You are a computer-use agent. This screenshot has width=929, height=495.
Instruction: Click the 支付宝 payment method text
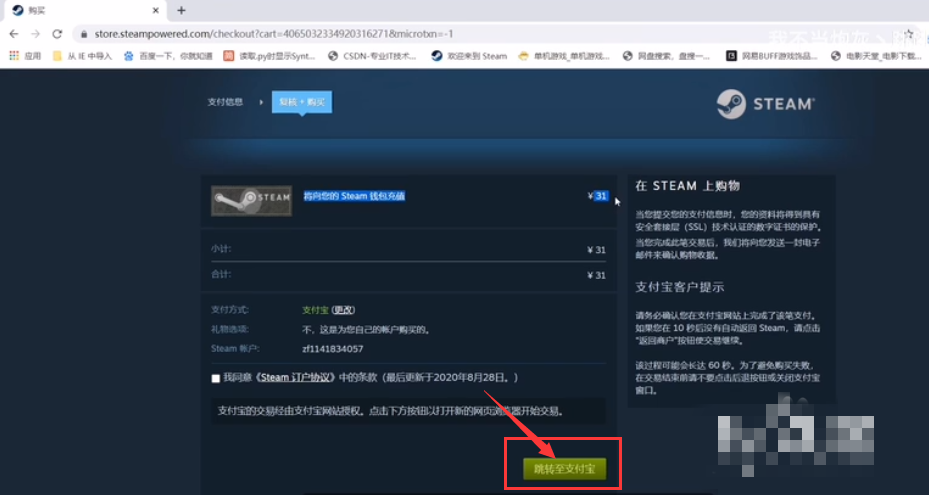(x=315, y=310)
